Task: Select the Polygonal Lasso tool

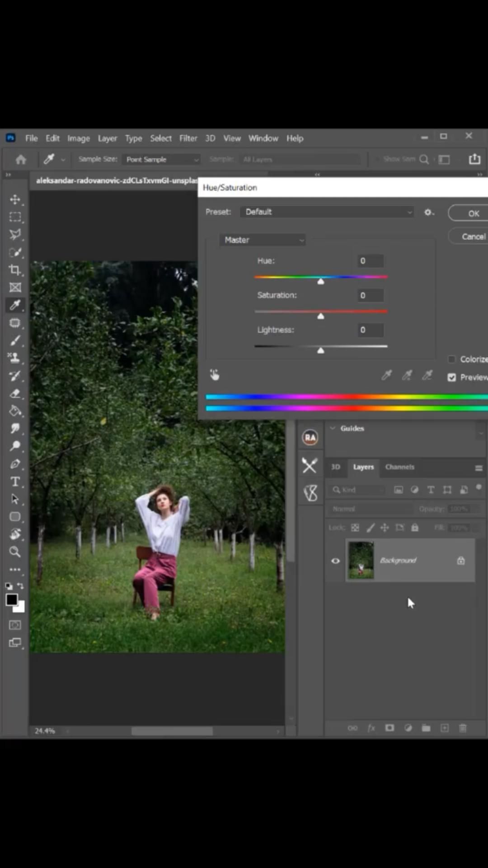Action: tap(15, 234)
